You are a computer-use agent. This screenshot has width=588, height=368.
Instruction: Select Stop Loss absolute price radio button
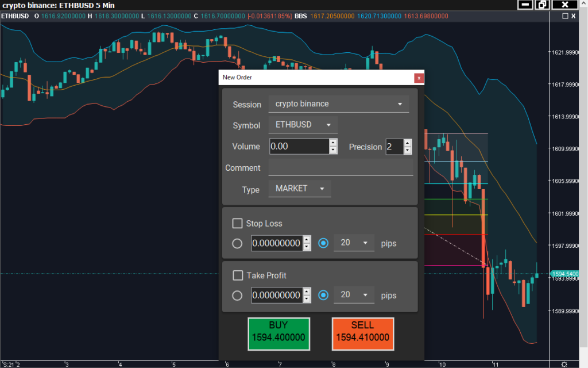(x=237, y=243)
